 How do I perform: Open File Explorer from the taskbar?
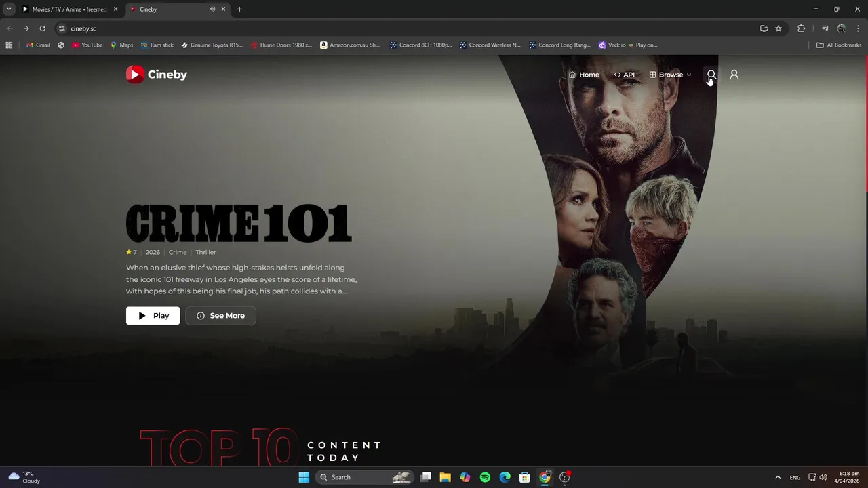(x=445, y=477)
